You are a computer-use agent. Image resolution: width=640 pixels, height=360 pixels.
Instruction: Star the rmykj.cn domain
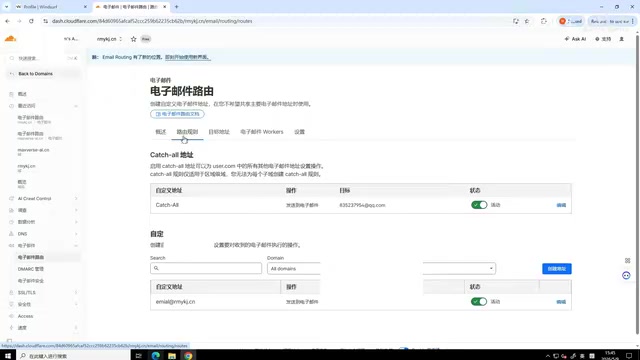pos(133,39)
